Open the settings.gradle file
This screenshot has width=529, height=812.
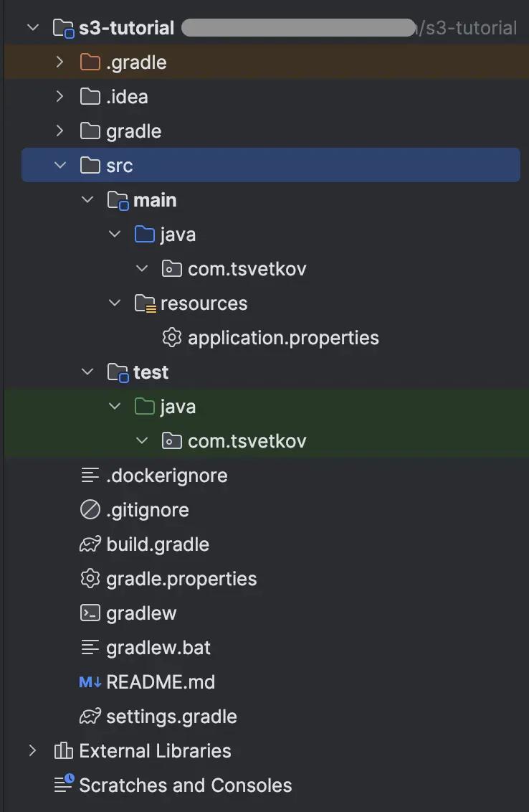pyautogui.click(x=171, y=717)
